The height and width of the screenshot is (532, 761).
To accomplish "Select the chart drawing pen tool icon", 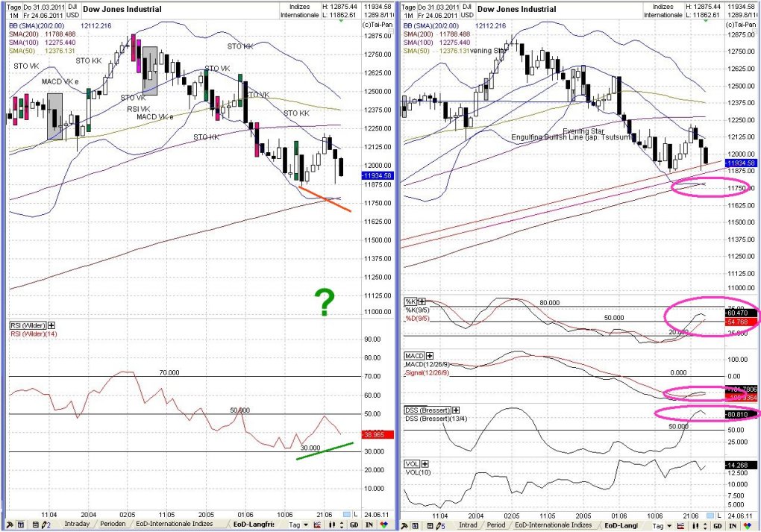I will click(45, 525).
